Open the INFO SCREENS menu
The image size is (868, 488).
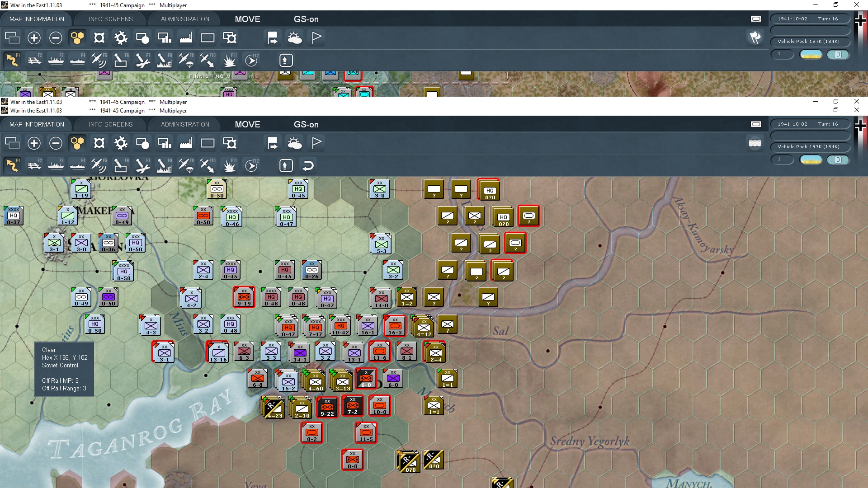point(110,124)
